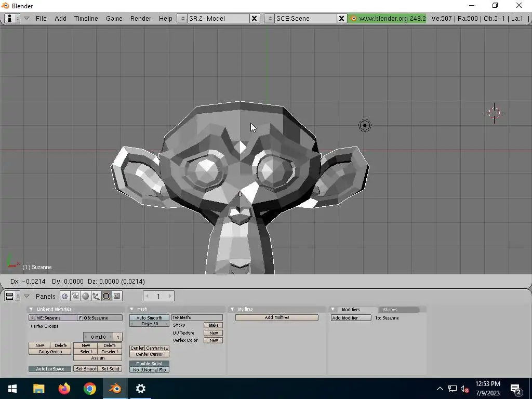Open the Game menu
Viewport: 532px width, 399px height.
point(114,18)
